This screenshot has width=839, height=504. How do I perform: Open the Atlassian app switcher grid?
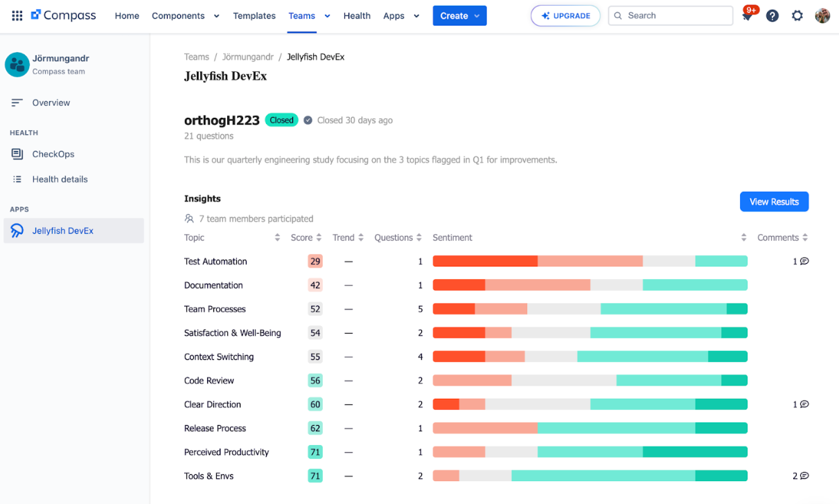(x=17, y=15)
